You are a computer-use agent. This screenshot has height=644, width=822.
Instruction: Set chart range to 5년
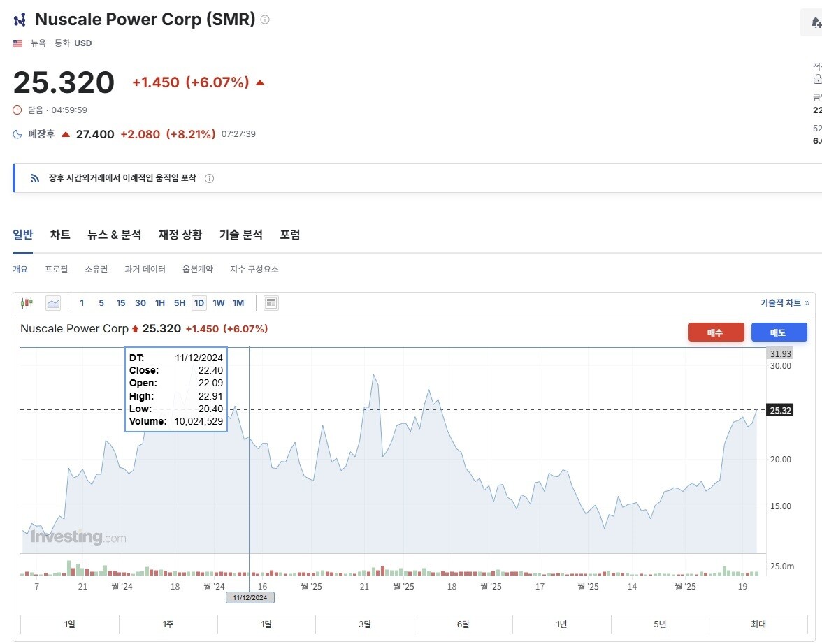660,624
